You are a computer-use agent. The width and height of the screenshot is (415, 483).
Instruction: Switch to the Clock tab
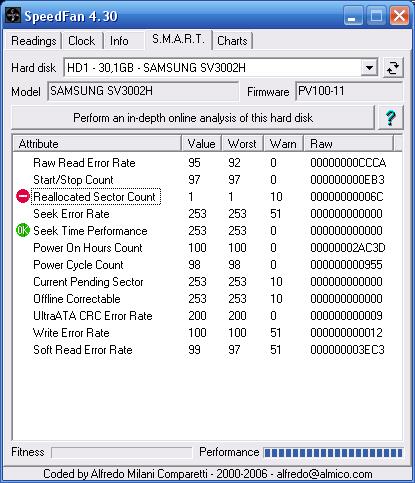point(82,41)
